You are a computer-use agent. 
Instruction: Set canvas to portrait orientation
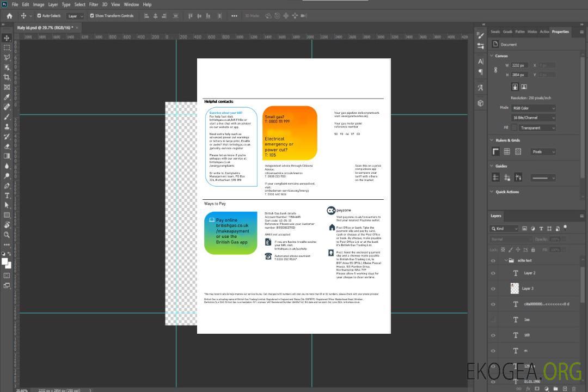coord(515,87)
